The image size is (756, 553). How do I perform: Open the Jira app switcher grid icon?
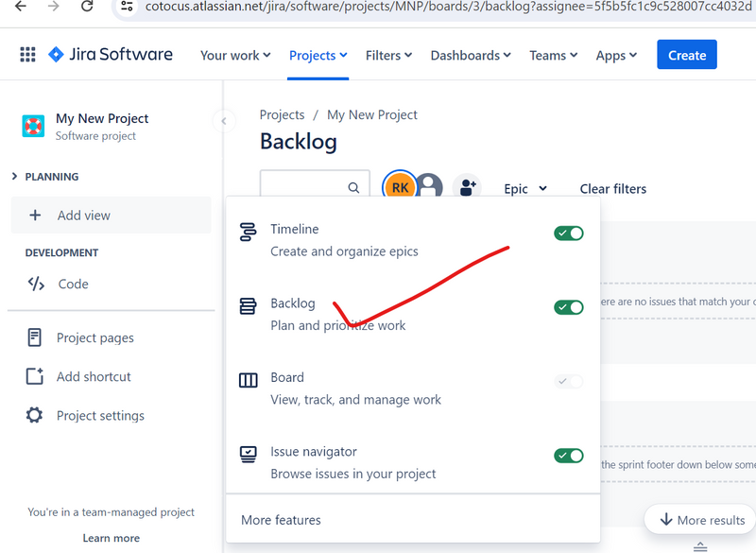(x=27, y=55)
